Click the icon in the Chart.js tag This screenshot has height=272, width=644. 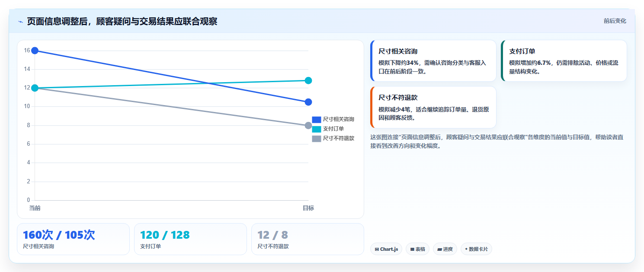click(377, 250)
